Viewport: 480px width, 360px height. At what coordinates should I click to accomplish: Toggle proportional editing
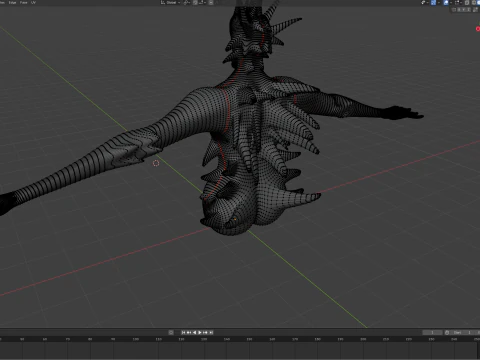[x=211, y=3]
